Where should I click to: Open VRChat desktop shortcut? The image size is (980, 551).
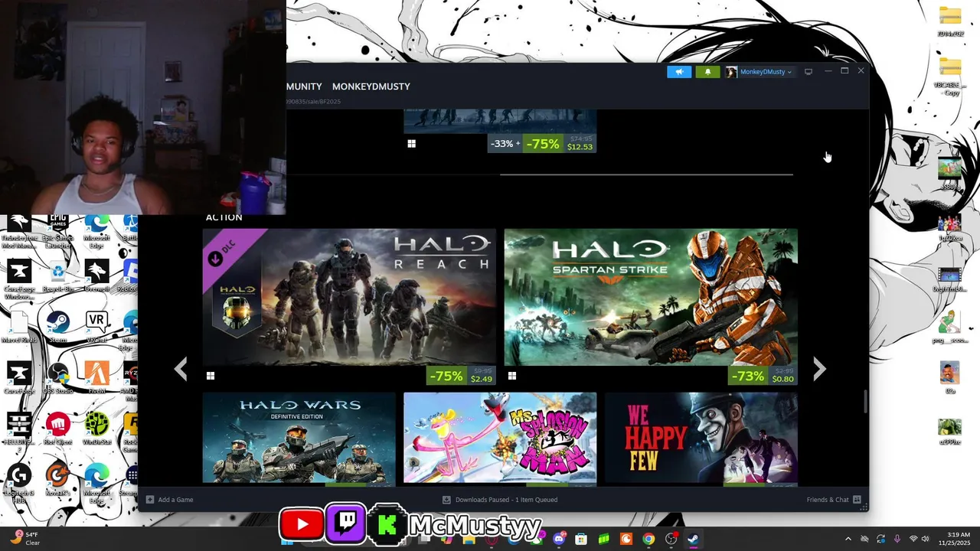point(96,326)
